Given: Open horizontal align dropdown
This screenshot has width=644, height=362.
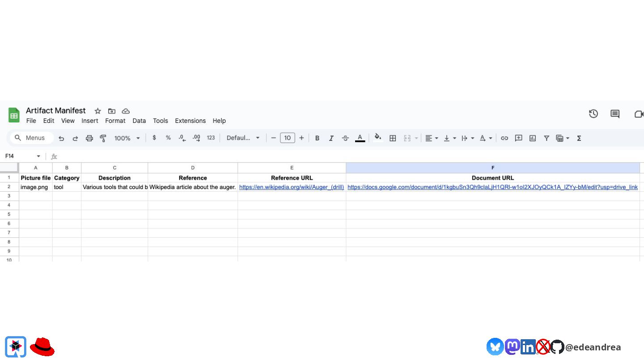Looking at the screenshot, I should pyautogui.click(x=432, y=138).
